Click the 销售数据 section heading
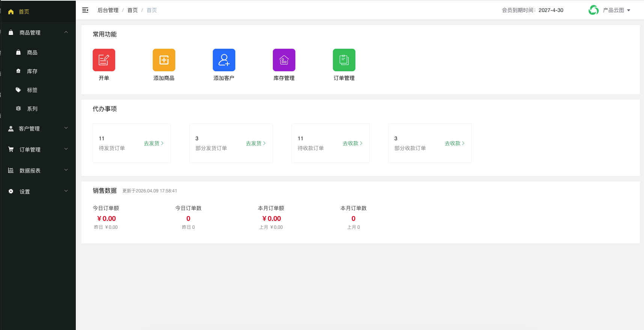Viewport: 644px width, 330px height. [x=105, y=190]
